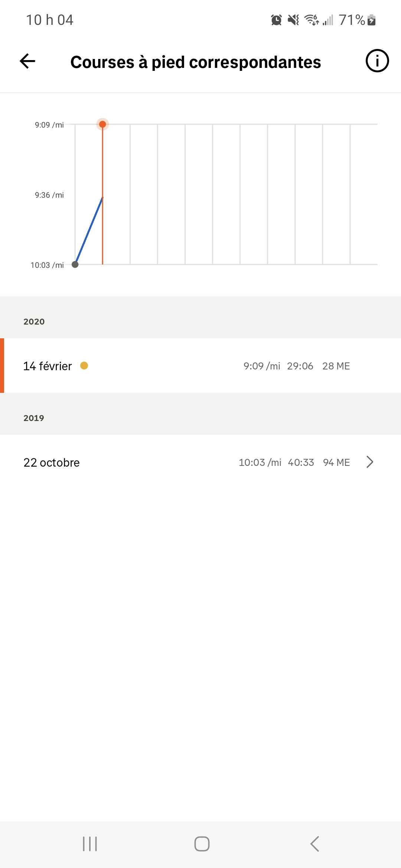This screenshot has height=868, width=401.
Task: Tap the blue trend line on chart
Action: coord(89,231)
